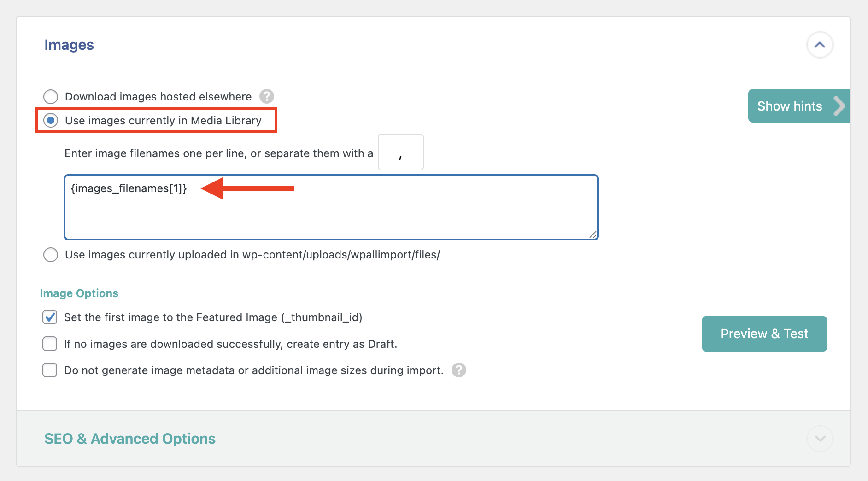Check Do not generate image metadata option
868x481 pixels.
[50, 370]
